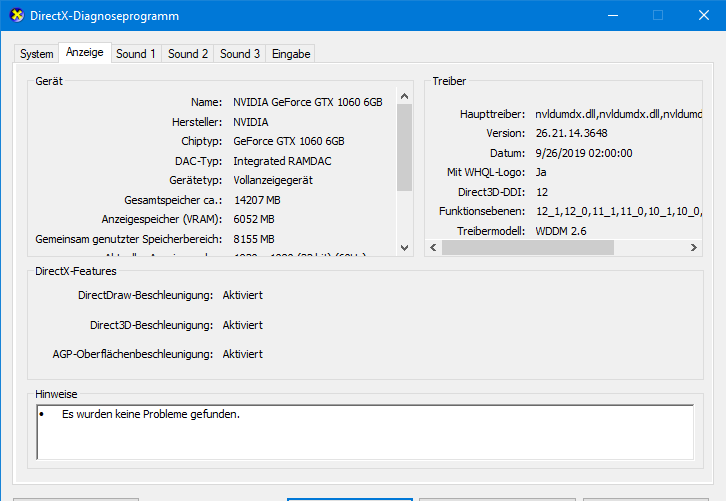The height and width of the screenshot is (501, 726).
Task: Switch to the System tab
Action: pos(37,54)
